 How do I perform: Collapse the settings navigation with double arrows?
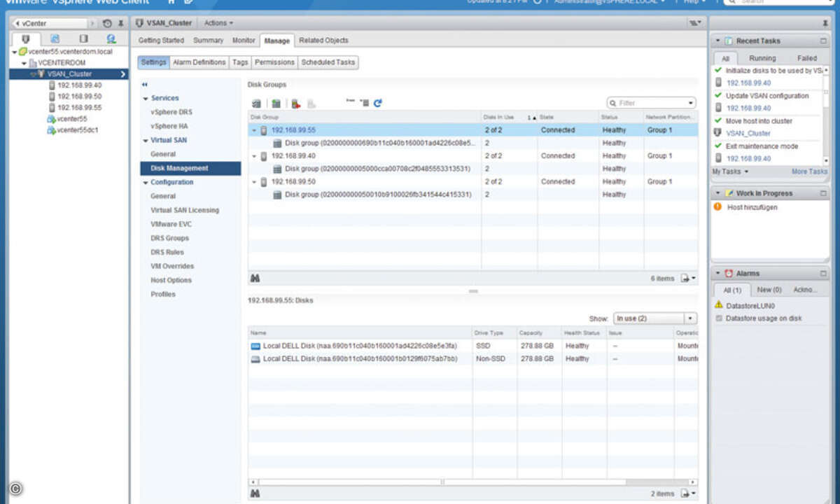pos(145,84)
